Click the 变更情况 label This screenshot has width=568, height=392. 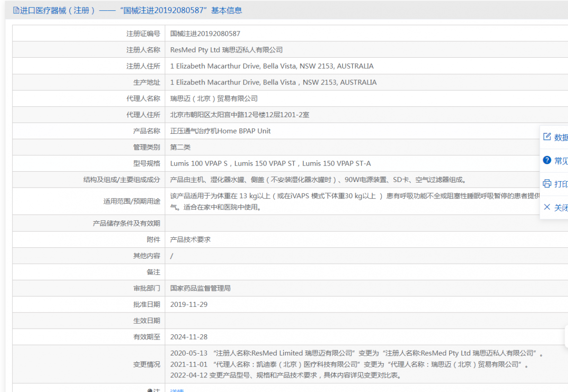coord(147,364)
